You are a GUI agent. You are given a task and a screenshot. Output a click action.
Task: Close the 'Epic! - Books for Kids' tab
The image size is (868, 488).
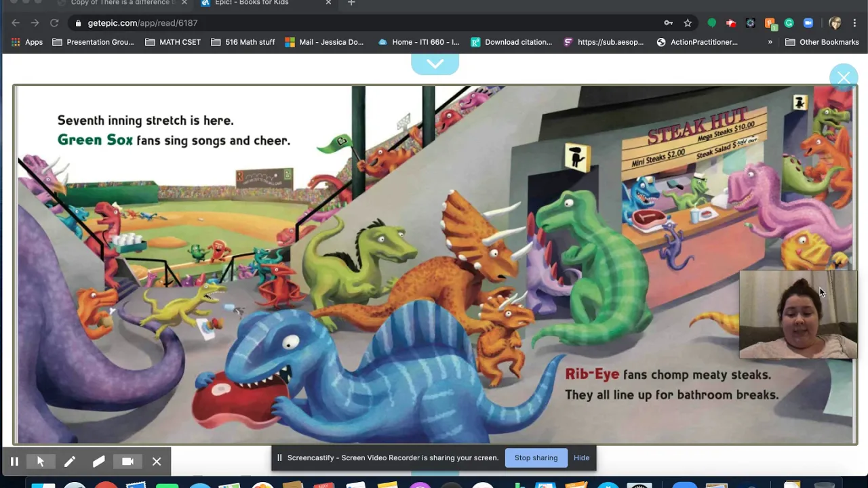[328, 3]
